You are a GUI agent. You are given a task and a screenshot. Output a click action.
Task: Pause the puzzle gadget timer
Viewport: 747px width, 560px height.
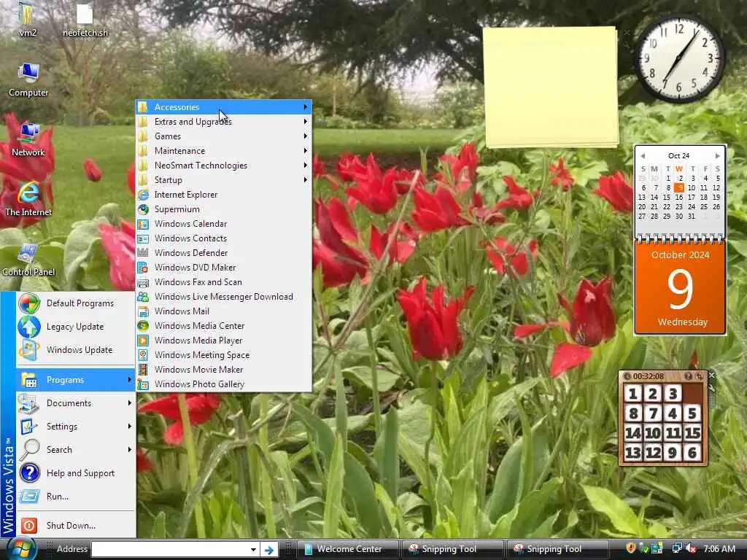[x=627, y=376]
